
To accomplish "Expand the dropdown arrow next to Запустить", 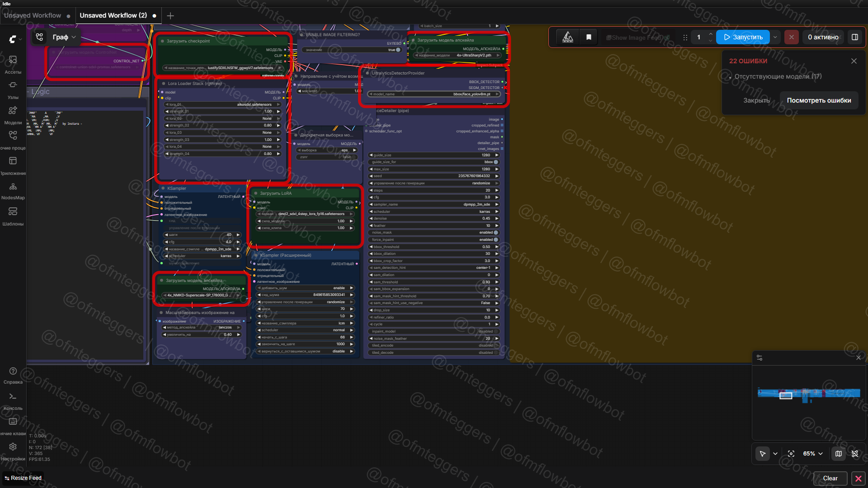I will tap(775, 37).
